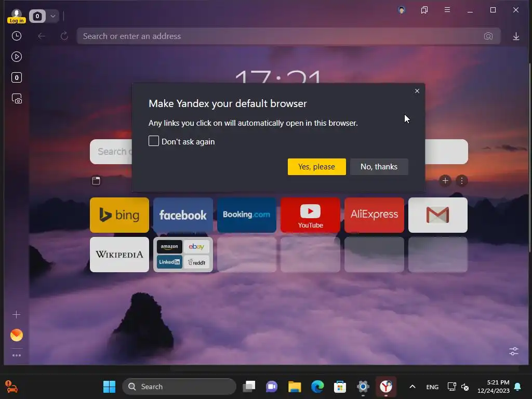Open the screenshot tool in sidebar
Screen dimensions: 532x399
point(17,99)
